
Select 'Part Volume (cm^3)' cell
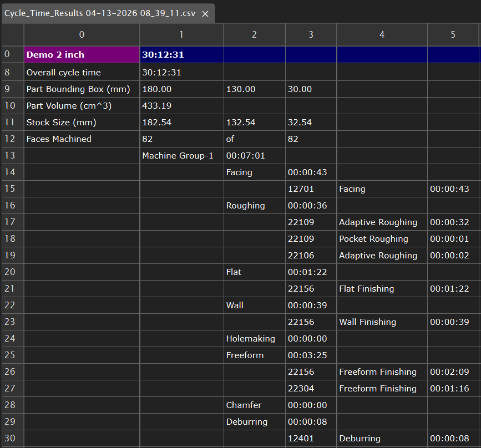[82, 106]
